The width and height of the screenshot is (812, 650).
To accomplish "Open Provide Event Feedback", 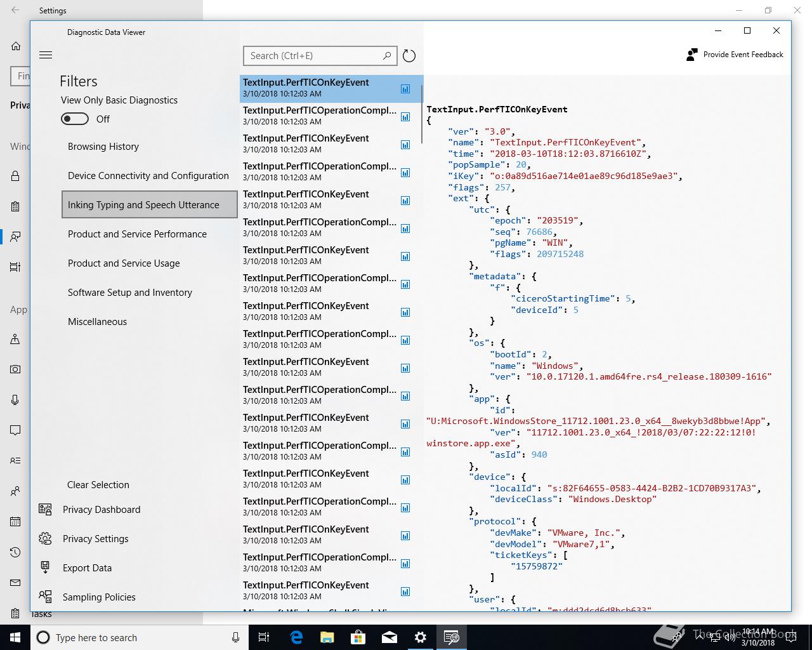I will click(735, 55).
